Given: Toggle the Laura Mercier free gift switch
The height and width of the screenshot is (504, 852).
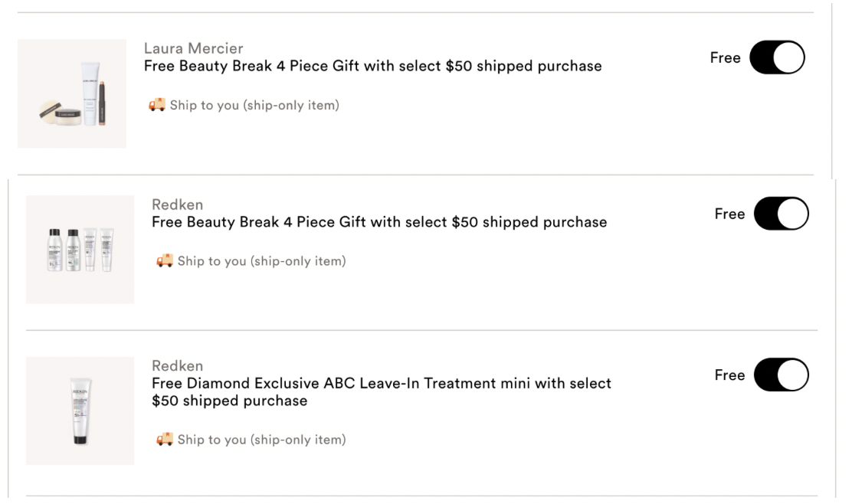Looking at the screenshot, I should pos(777,57).
